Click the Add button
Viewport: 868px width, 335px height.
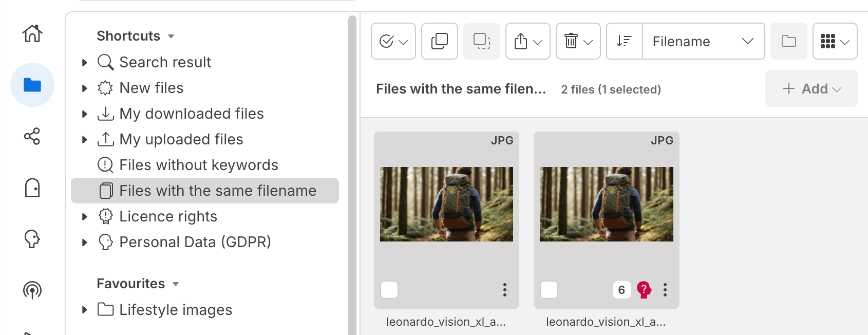coord(811,89)
